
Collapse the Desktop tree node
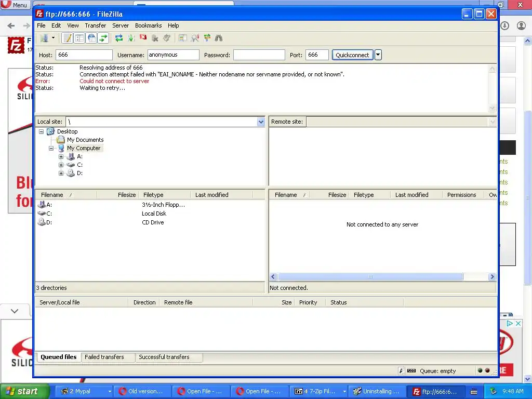[41, 131]
